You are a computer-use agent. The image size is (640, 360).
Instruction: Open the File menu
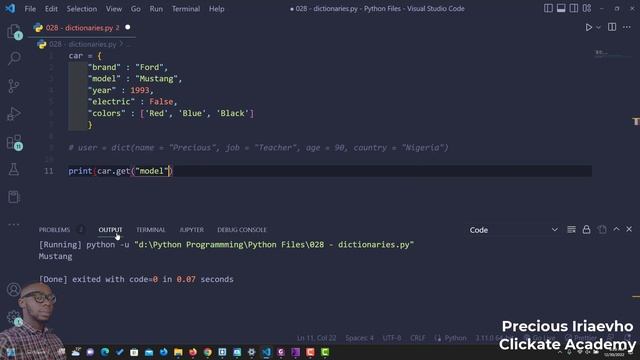coord(30,9)
